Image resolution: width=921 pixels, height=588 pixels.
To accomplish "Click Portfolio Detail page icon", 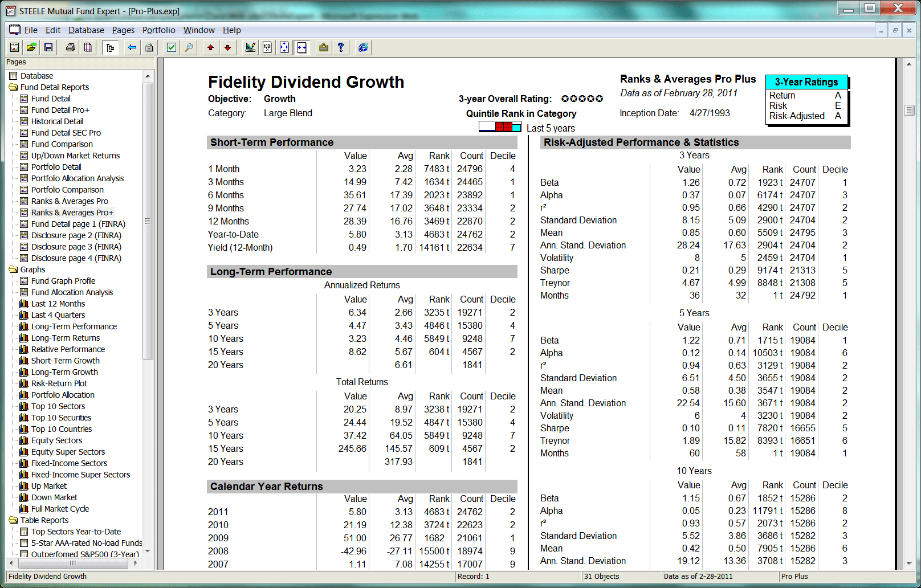I will (x=24, y=167).
